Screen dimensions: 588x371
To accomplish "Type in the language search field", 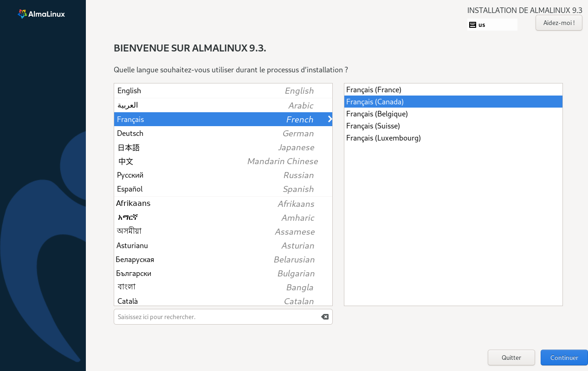I will pyautogui.click(x=216, y=317).
